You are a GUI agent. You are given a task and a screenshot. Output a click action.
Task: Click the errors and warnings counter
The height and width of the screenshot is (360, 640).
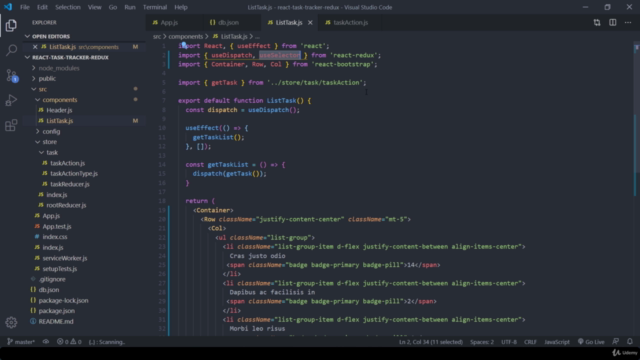pos(69,342)
